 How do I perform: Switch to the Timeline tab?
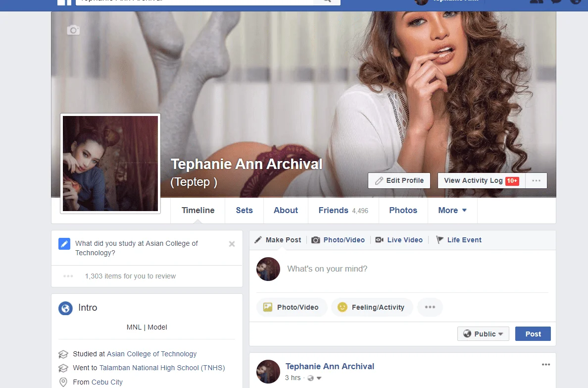click(x=198, y=210)
